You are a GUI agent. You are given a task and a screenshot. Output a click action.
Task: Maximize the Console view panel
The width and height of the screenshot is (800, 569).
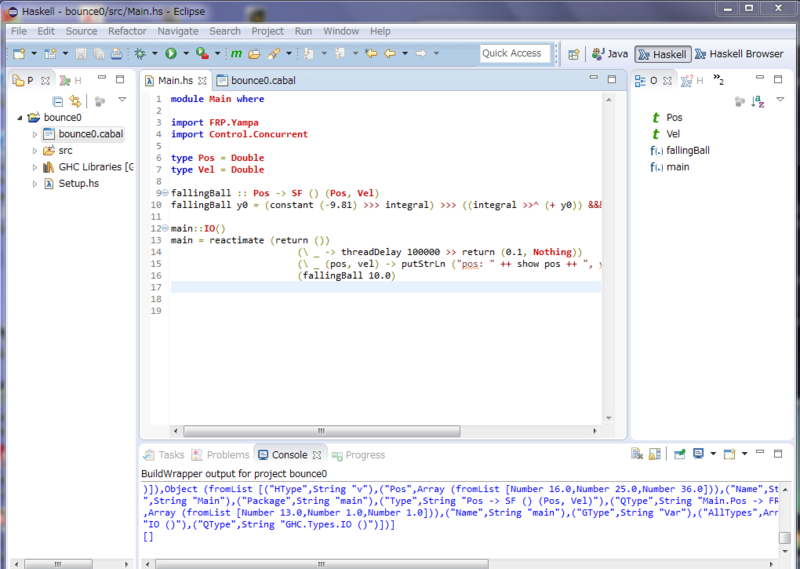(778, 453)
